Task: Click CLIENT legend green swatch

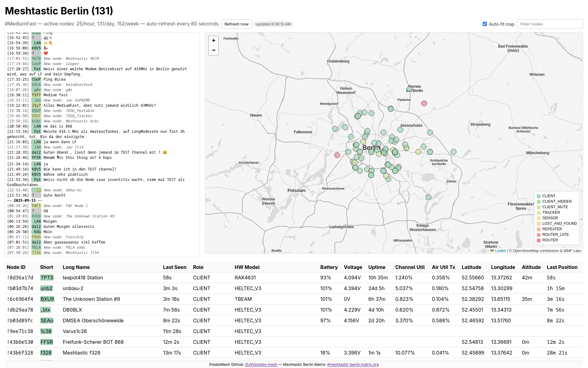Action: [x=539, y=196]
